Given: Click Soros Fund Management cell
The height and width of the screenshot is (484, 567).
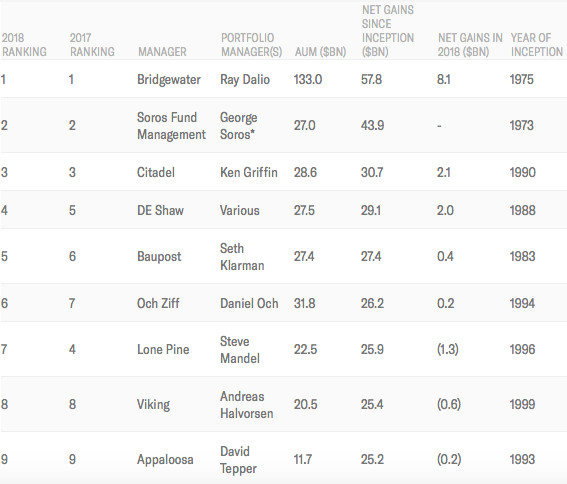Looking at the screenshot, I should click(171, 126).
